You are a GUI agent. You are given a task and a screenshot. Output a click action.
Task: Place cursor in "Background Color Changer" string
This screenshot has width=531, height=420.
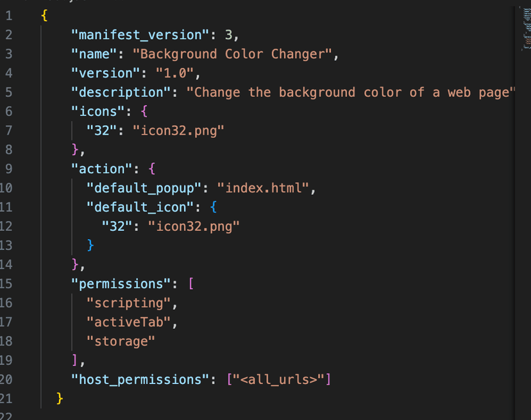coord(232,55)
